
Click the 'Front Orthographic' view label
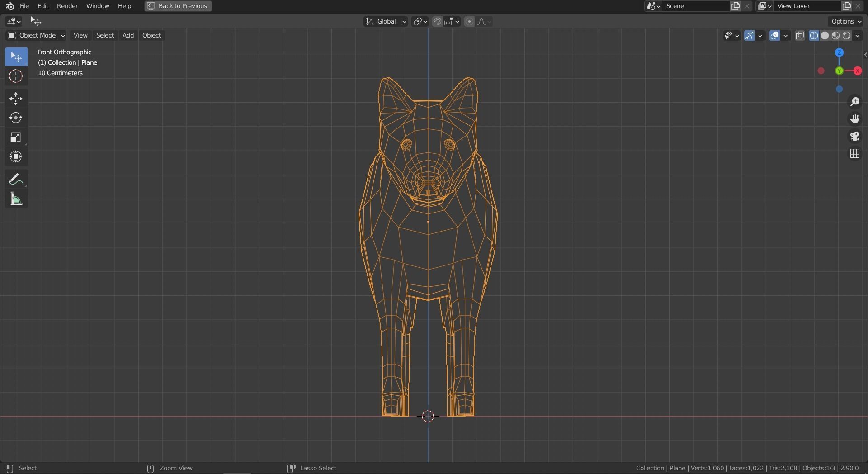click(x=65, y=52)
